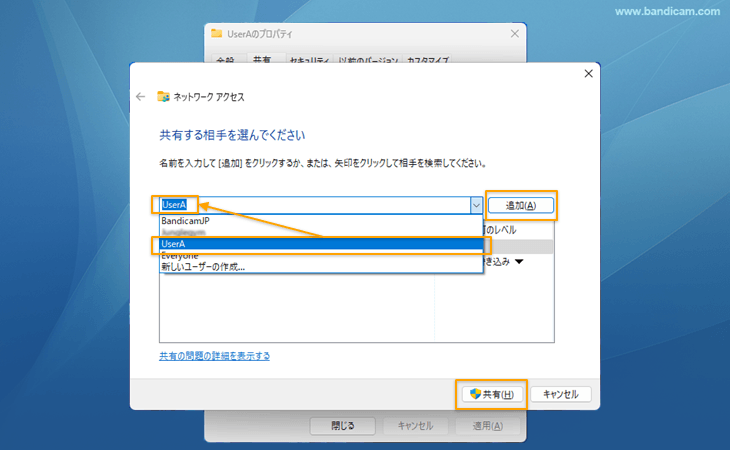The width and height of the screenshot is (730, 450).
Task: Click キャンセル in Network Access dialog
Action: 561,395
